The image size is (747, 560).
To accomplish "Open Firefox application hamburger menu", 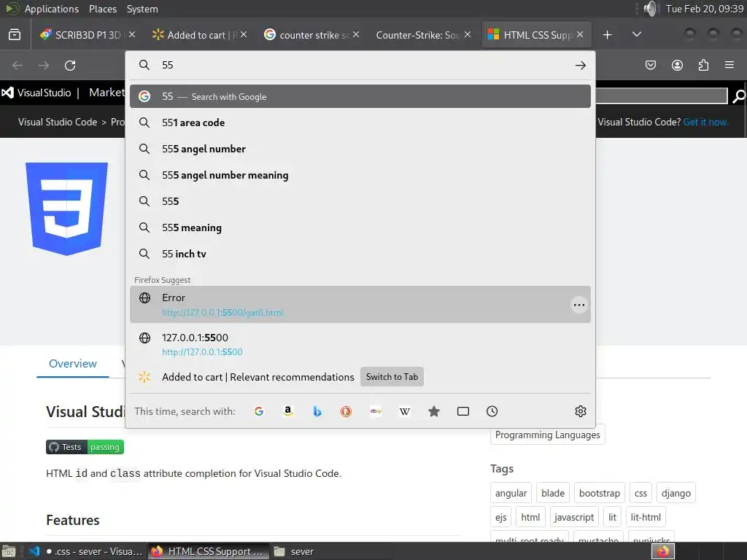I will 729,65.
